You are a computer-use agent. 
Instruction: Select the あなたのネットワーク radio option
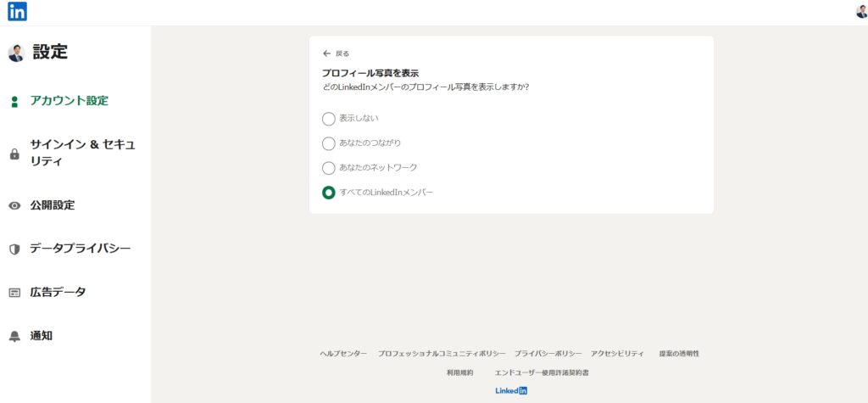[329, 168]
